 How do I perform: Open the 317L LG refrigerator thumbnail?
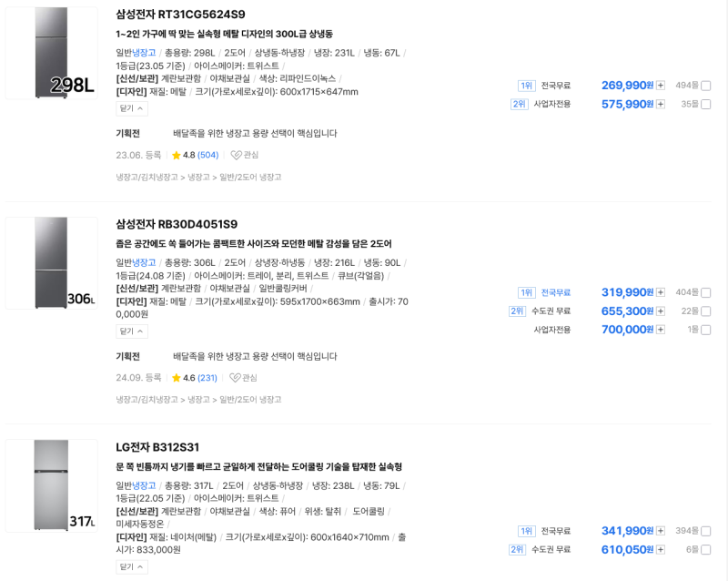click(x=52, y=485)
